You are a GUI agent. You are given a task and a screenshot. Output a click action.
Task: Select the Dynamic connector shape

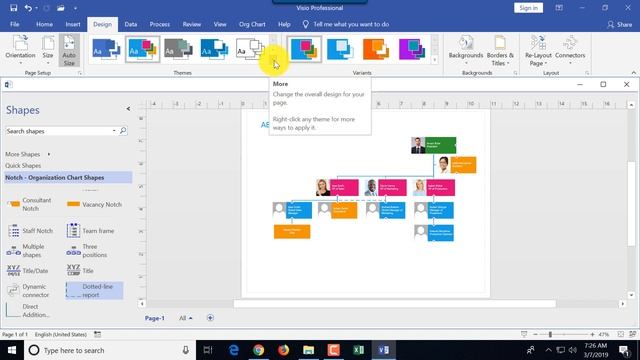tap(29, 291)
